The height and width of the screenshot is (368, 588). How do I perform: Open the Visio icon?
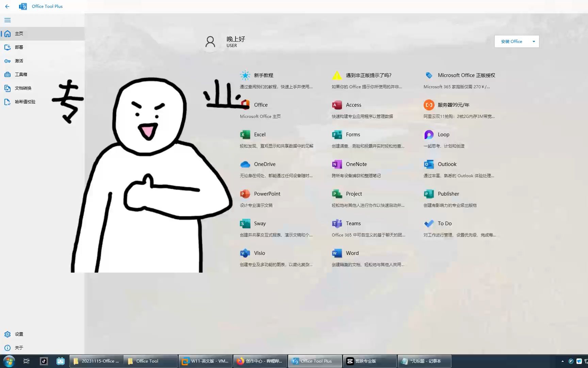tap(245, 253)
